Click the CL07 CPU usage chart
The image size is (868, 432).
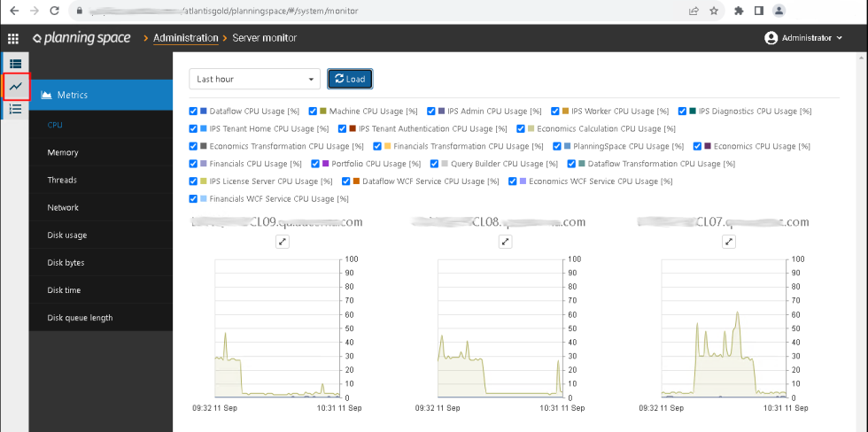point(724,328)
